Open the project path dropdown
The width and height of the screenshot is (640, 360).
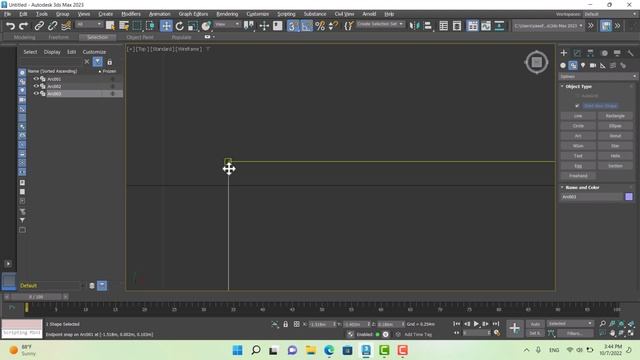point(548,26)
